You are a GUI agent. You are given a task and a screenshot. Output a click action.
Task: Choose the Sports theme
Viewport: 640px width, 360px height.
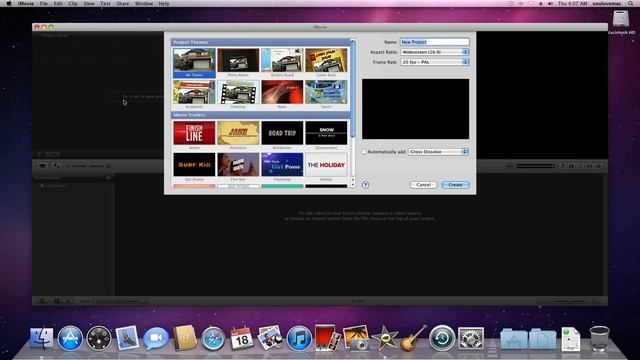(326, 94)
